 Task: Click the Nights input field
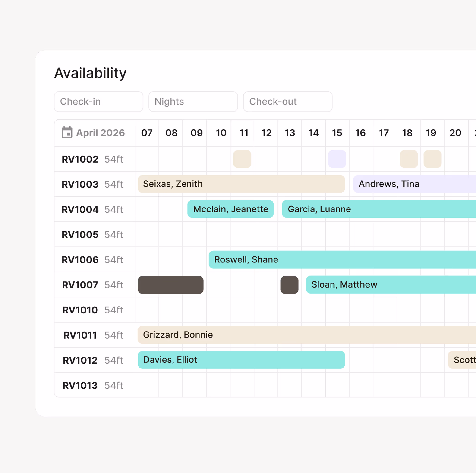click(193, 102)
